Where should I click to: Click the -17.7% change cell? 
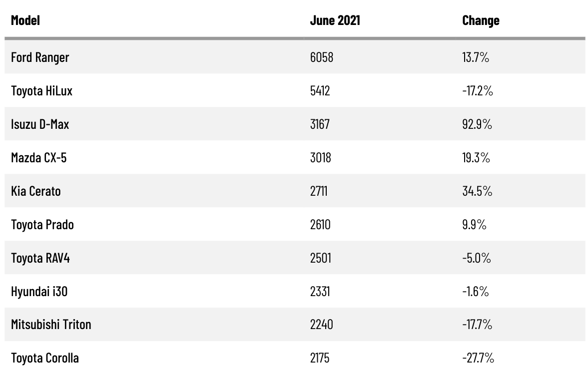(477, 325)
